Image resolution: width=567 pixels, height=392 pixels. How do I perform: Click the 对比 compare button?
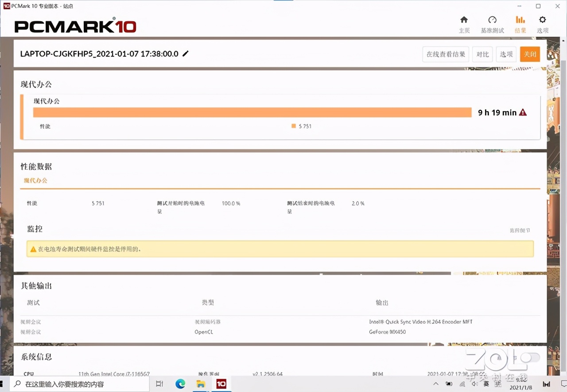click(482, 54)
